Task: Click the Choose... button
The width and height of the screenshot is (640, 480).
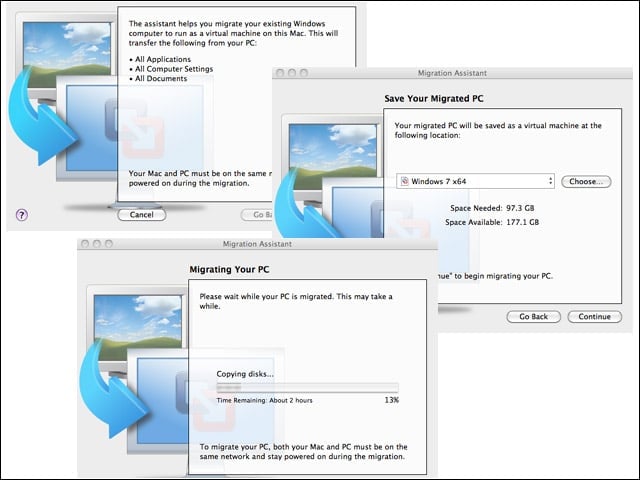Action: click(x=586, y=181)
